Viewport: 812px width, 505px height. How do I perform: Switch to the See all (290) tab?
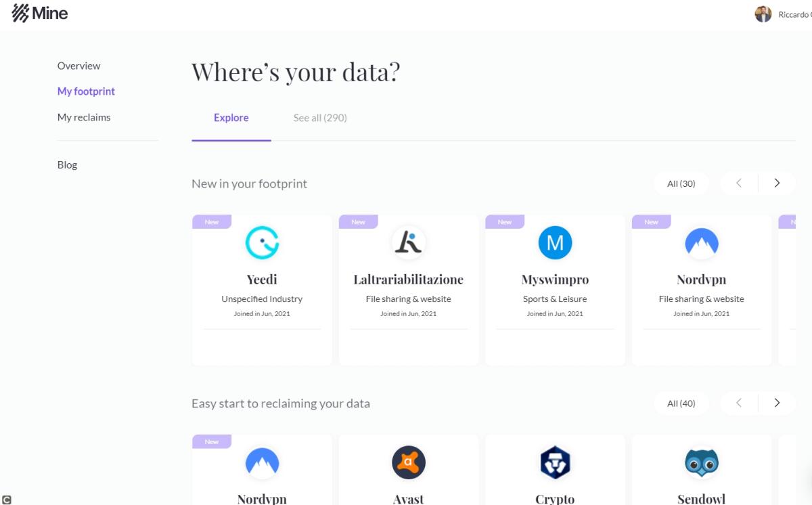[320, 118]
